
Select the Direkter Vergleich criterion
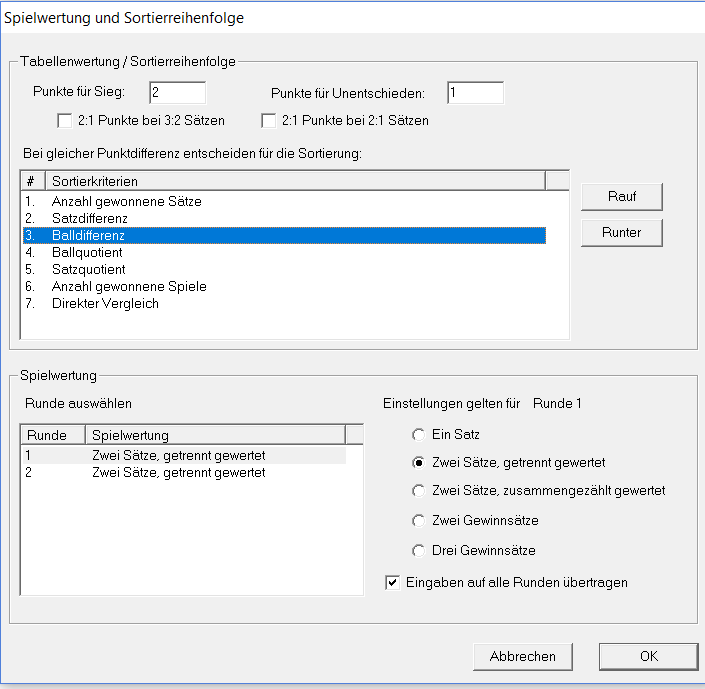pos(105,303)
